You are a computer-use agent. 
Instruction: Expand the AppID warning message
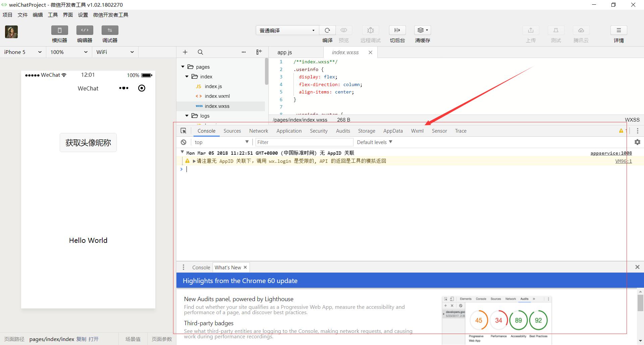point(194,161)
